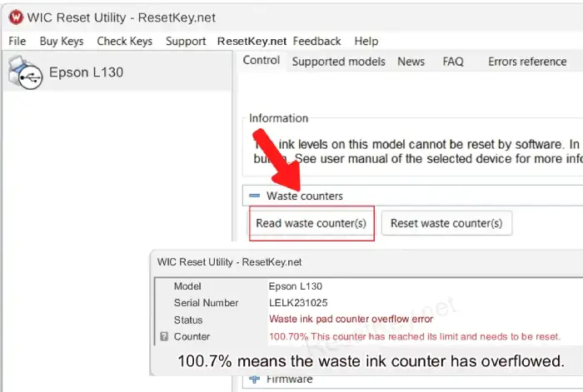Collapse the Waste counters section
This screenshot has width=583, height=392.
(255, 196)
